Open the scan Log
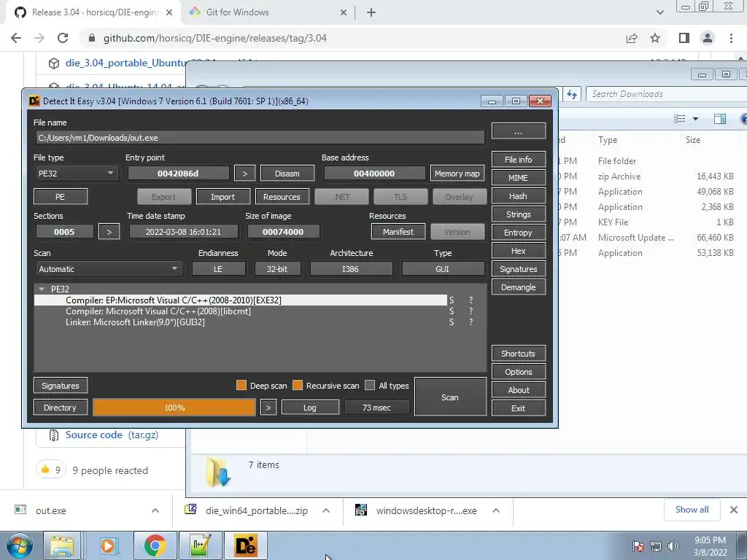Image resolution: width=747 pixels, height=560 pixels. coord(309,408)
